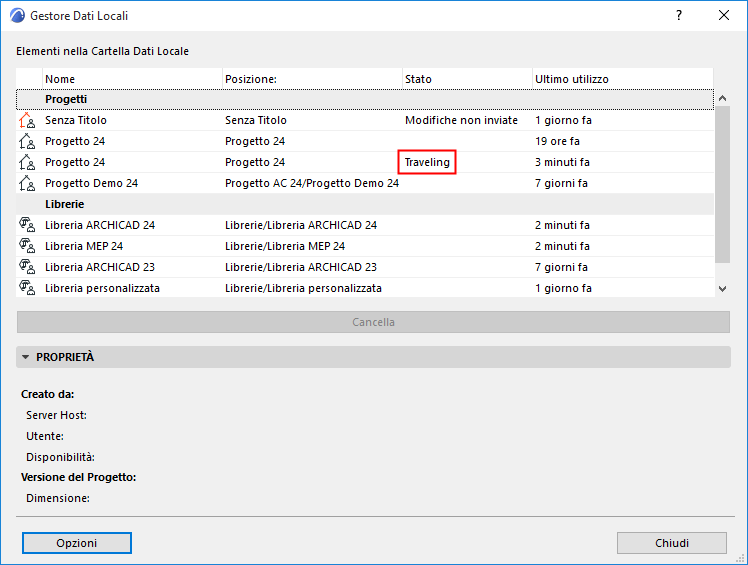Click the Libreria personalizzata library icon

[27, 288]
